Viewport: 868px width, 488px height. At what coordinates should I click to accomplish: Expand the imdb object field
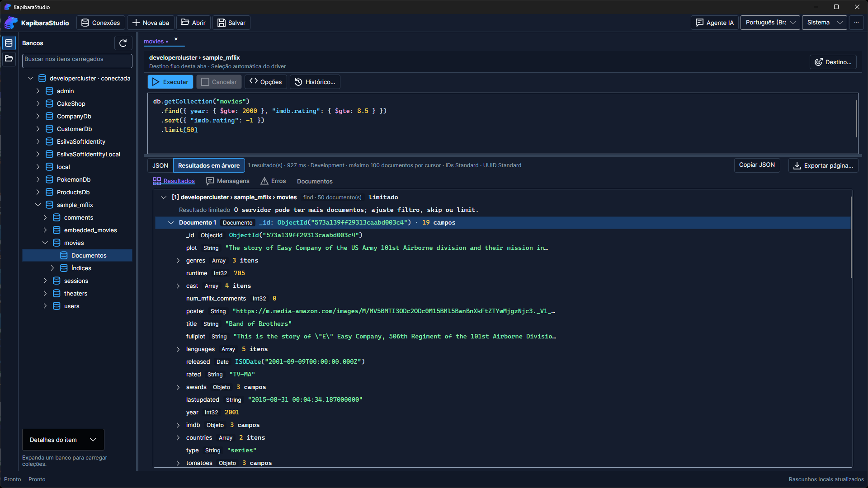[x=178, y=425]
